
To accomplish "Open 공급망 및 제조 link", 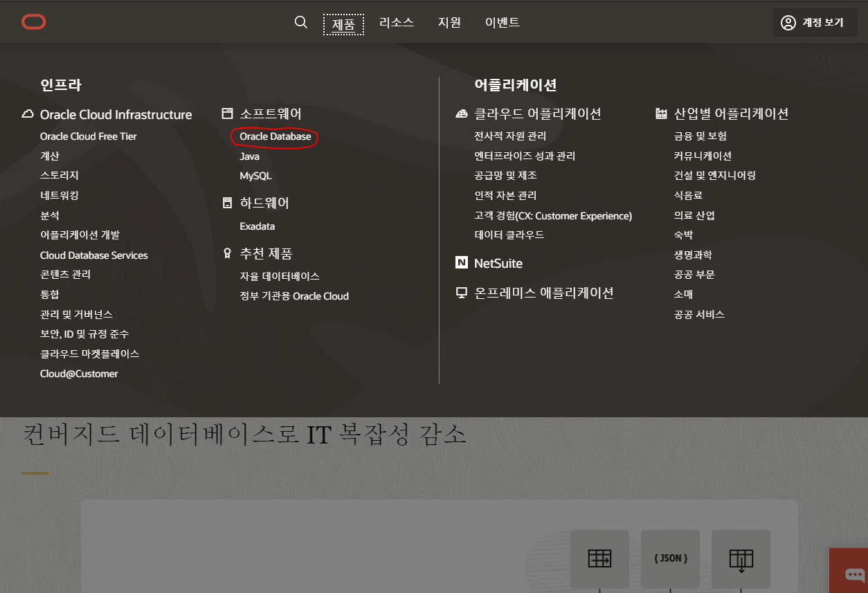I will 505,176.
